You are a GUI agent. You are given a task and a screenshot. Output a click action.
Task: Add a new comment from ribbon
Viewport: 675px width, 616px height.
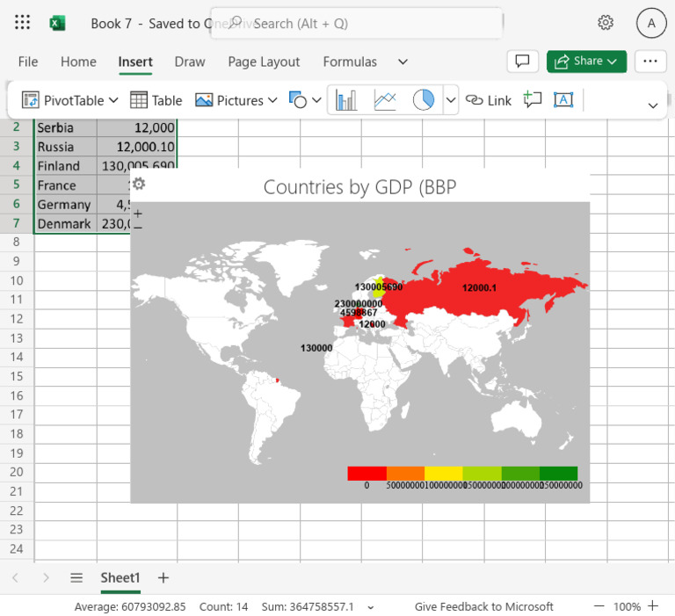click(x=532, y=100)
